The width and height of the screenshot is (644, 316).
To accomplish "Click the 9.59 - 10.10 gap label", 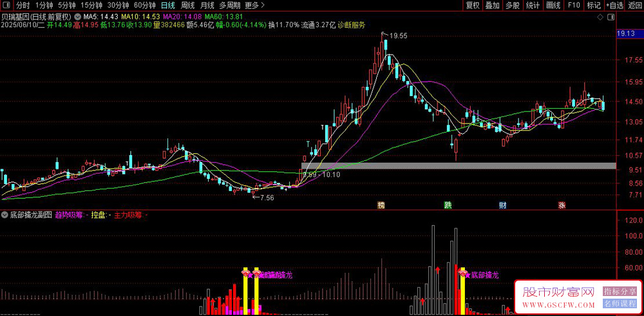I will [x=321, y=174].
